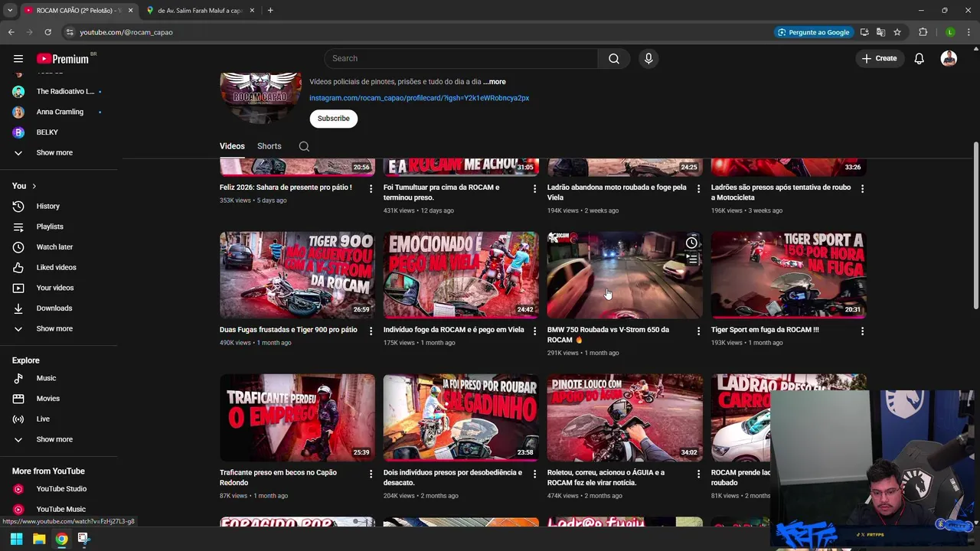Open the account avatar menu
Viewport: 980px width, 551px height.
[x=949, y=58]
